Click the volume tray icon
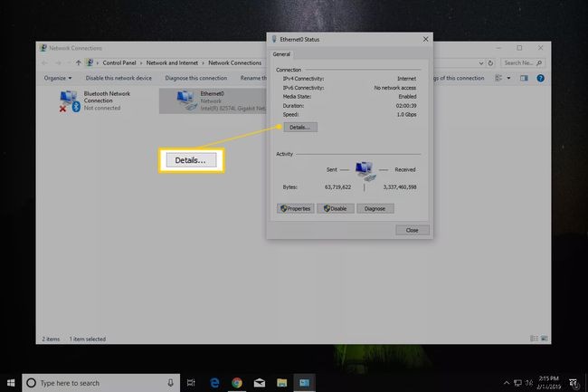This screenshot has width=588, height=392. pos(529,383)
